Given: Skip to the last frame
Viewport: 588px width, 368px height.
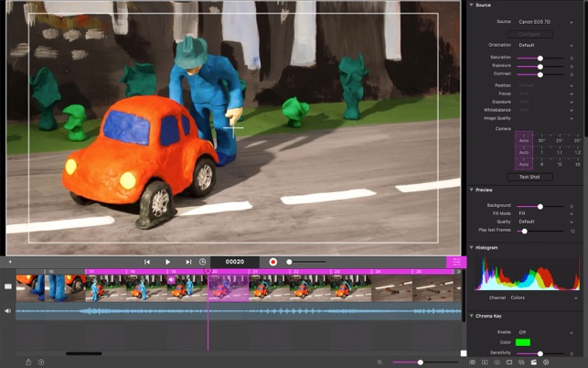Looking at the screenshot, I should (x=188, y=262).
